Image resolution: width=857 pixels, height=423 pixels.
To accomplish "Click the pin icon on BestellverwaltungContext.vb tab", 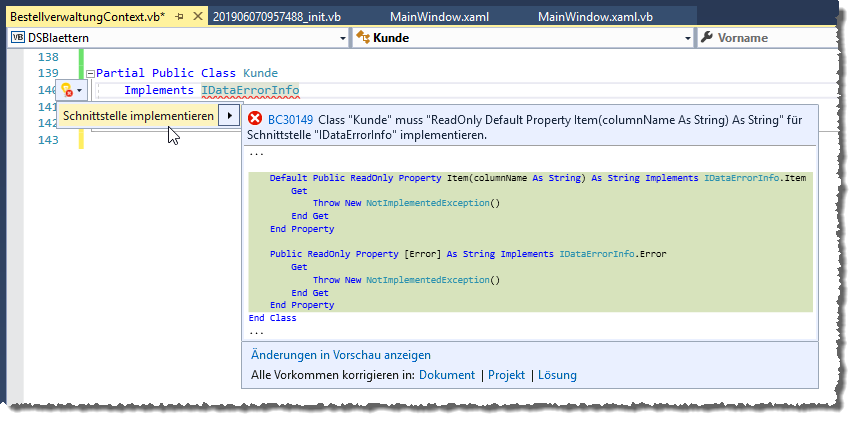I will [178, 18].
